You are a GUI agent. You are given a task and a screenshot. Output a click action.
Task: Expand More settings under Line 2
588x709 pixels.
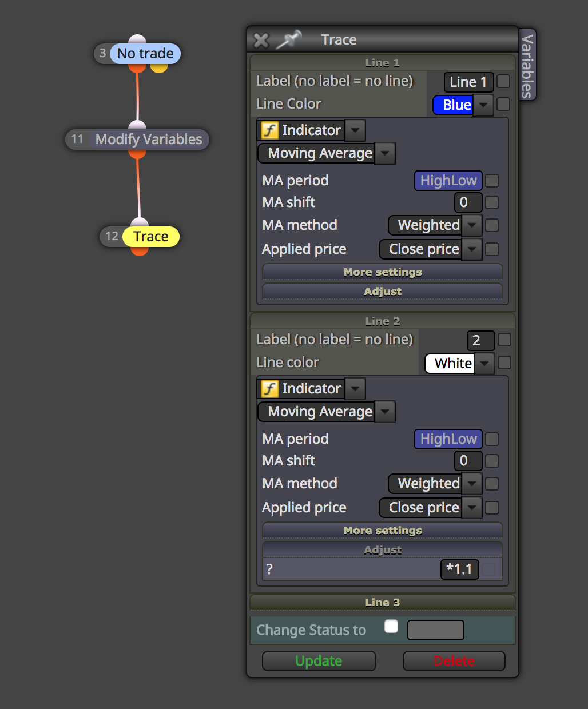383,531
